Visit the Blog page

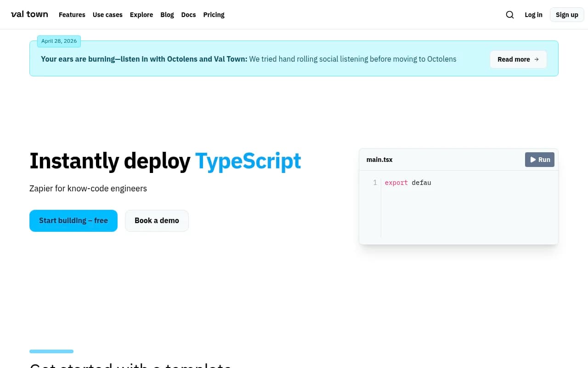[x=167, y=15]
